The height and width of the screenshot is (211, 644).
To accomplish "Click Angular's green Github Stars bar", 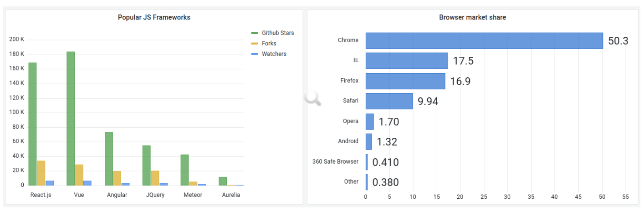I will (x=109, y=159).
